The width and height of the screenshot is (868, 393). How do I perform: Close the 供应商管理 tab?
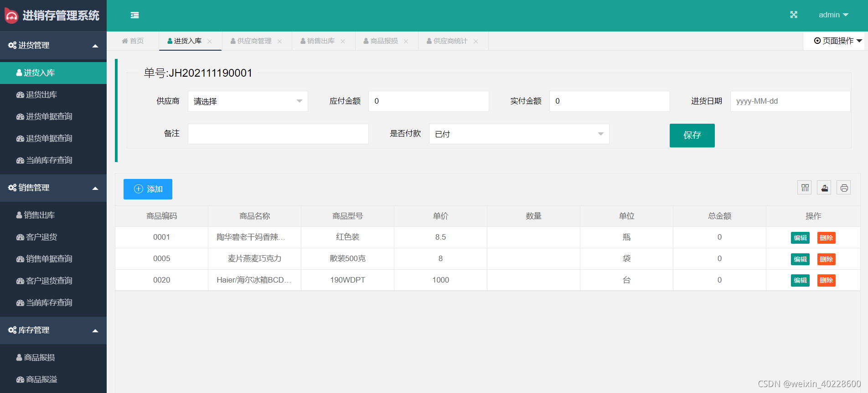279,42
